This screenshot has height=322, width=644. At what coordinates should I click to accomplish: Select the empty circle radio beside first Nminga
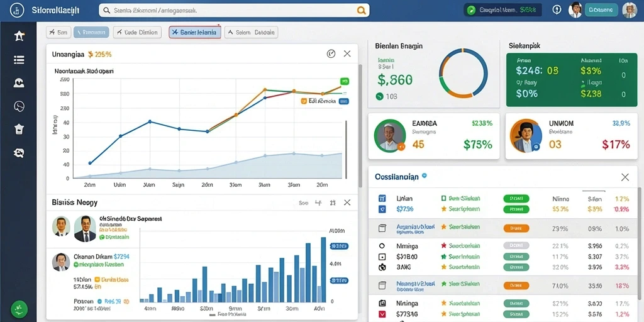(x=382, y=246)
